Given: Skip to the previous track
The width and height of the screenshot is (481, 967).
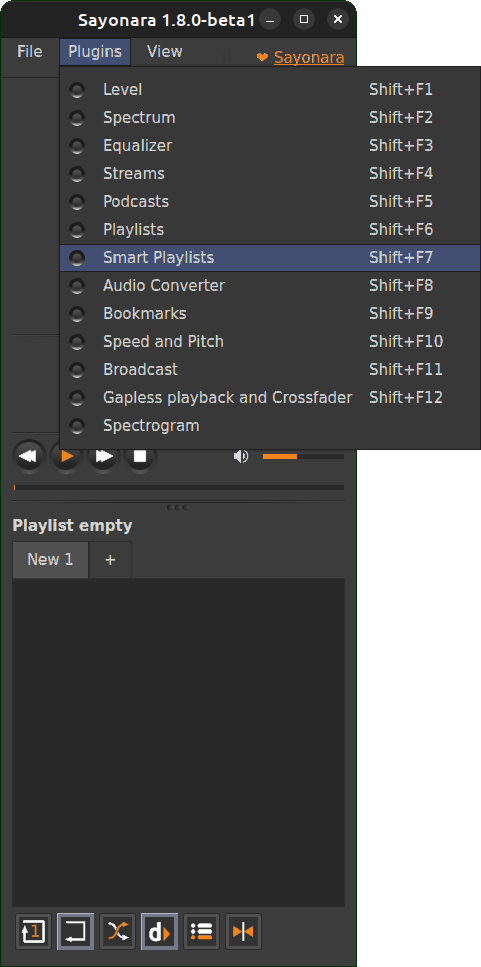Looking at the screenshot, I should (x=28, y=456).
